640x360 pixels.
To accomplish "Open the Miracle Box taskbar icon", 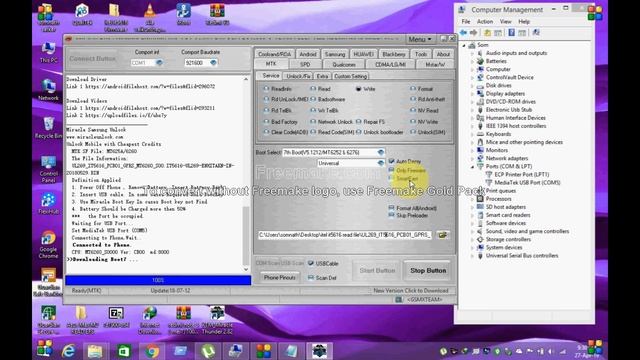I will click(320, 351).
